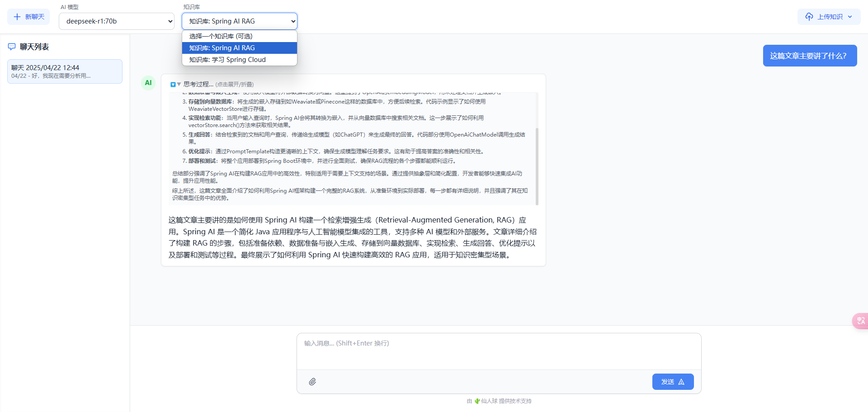This screenshot has height=412, width=868.
Task: Click the cloud upload icon
Action: click(809, 17)
